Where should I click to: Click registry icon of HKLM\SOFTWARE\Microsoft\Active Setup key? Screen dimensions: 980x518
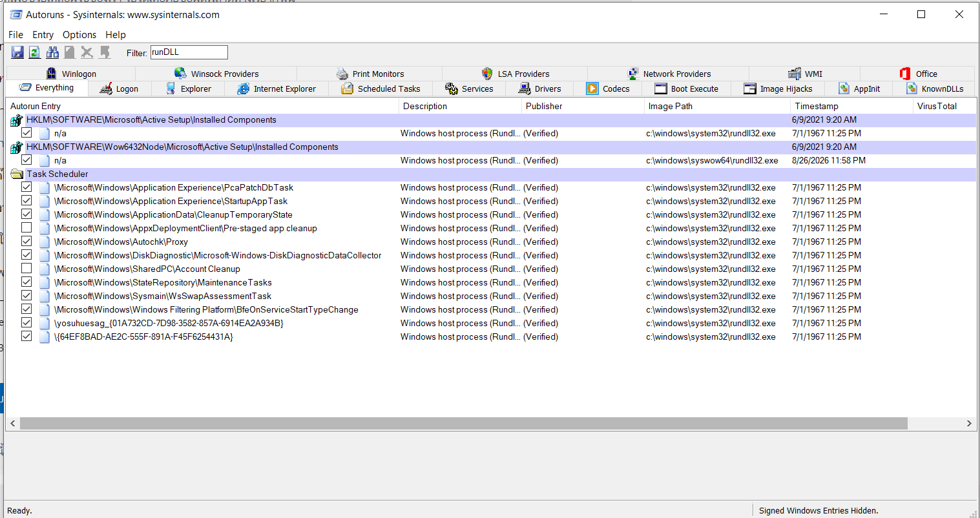[x=17, y=120]
